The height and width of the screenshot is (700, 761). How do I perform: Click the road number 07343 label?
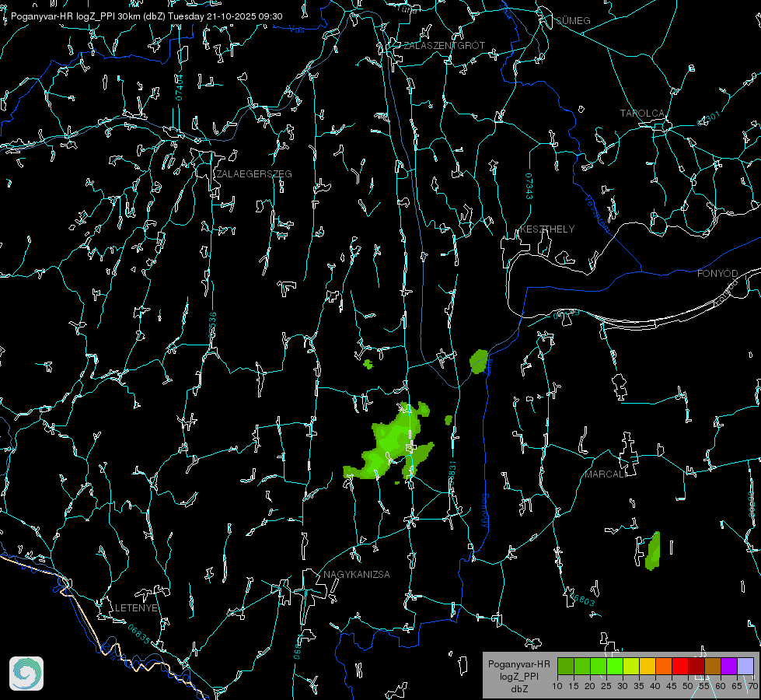tap(529, 186)
